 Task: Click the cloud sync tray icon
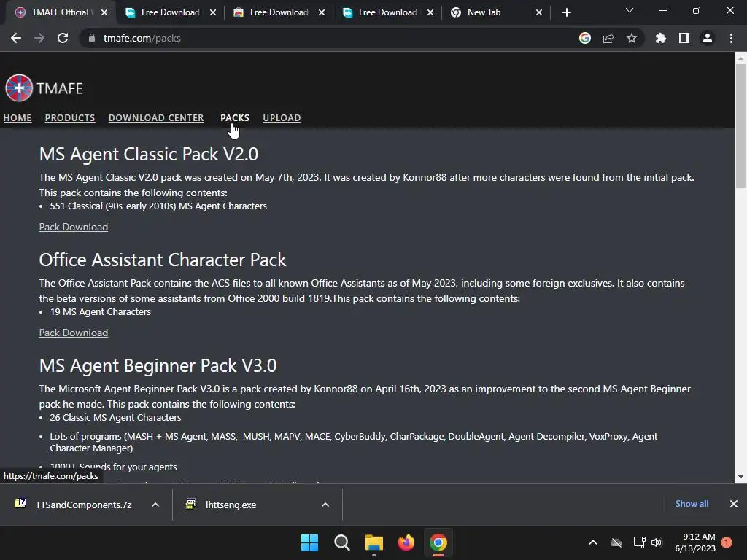pyautogui.click(x=616, y=542)
